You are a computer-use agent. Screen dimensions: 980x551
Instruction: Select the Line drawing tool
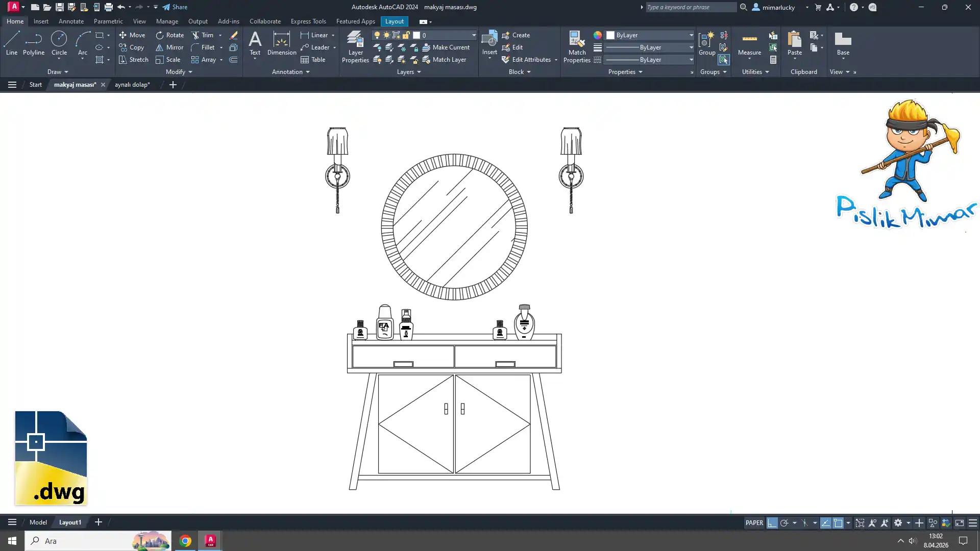tap(12, 43)
